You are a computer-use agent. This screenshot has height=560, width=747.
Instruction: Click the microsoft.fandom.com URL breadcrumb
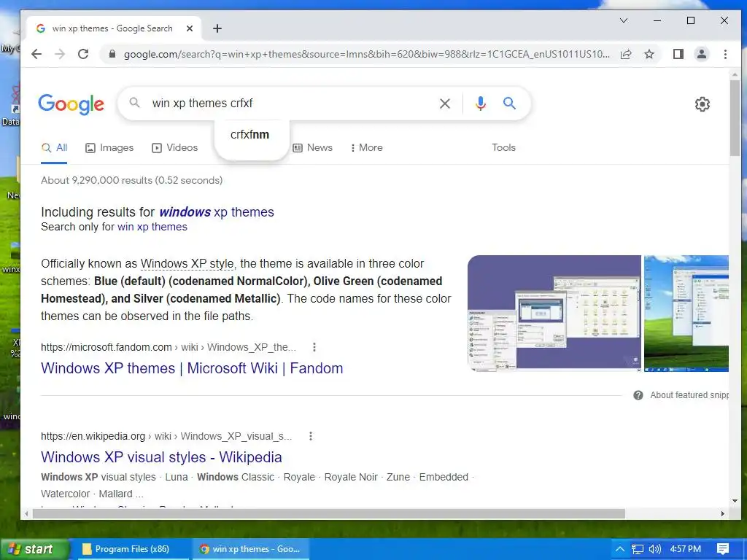169,347
